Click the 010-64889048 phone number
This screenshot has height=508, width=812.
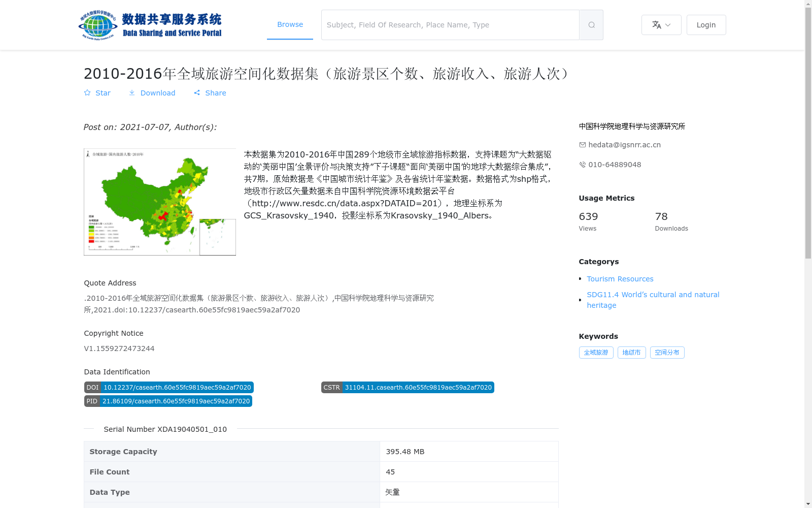click(x=615, y=165)
